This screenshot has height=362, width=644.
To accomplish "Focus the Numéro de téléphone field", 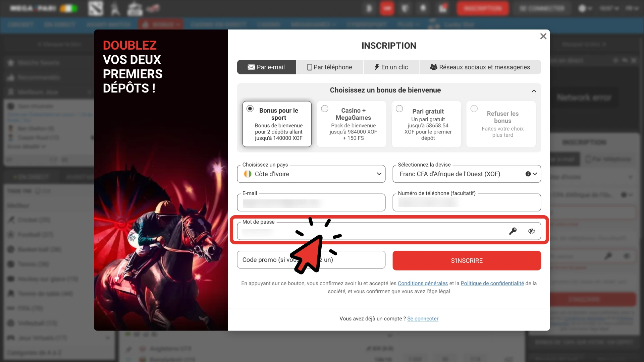I will pos(467,202).
